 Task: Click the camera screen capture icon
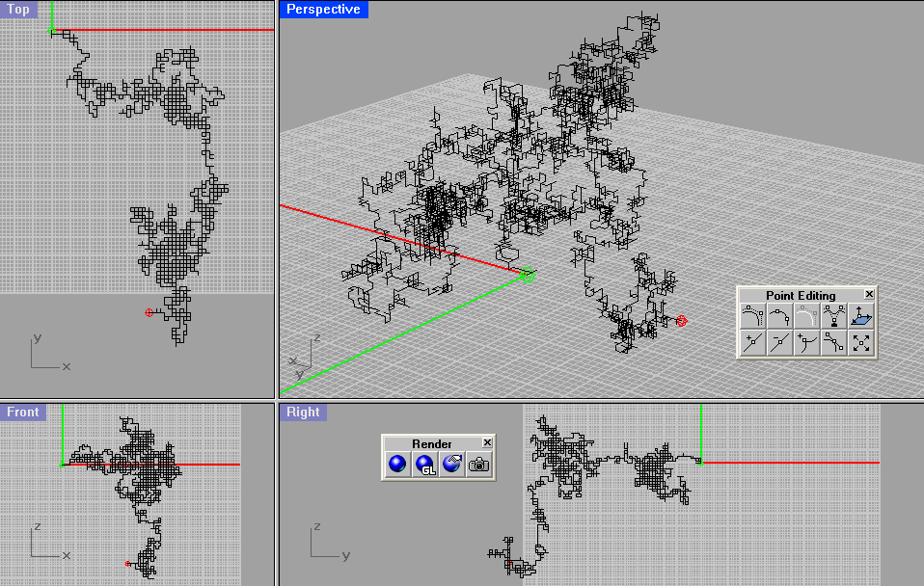click(478, 465)
